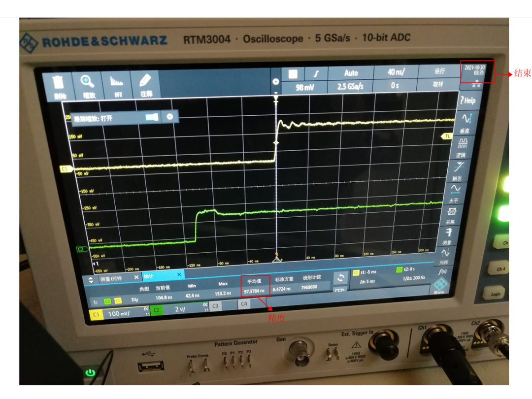Open C2 channel 2 V/ settings
The image size is (532, 399).
point(179,309)
